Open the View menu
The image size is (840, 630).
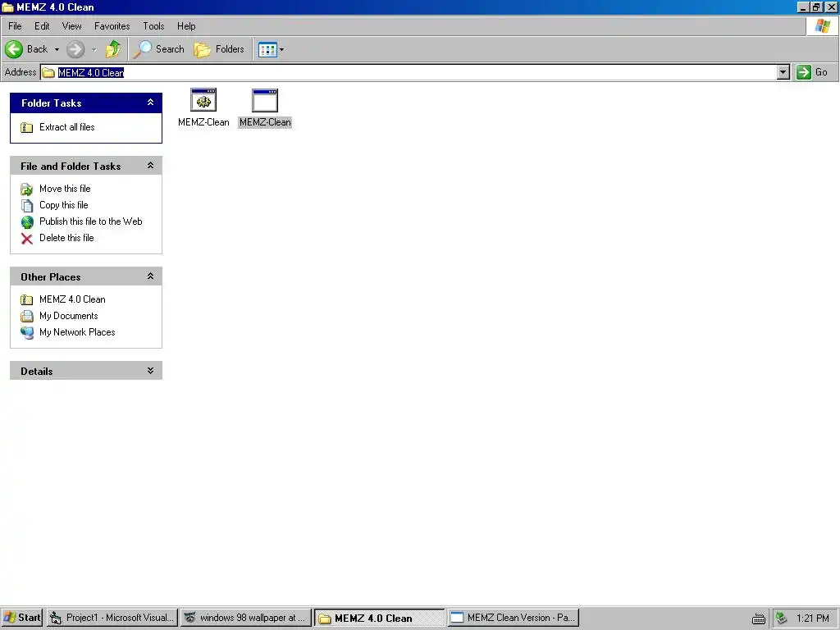pos(72,25)
